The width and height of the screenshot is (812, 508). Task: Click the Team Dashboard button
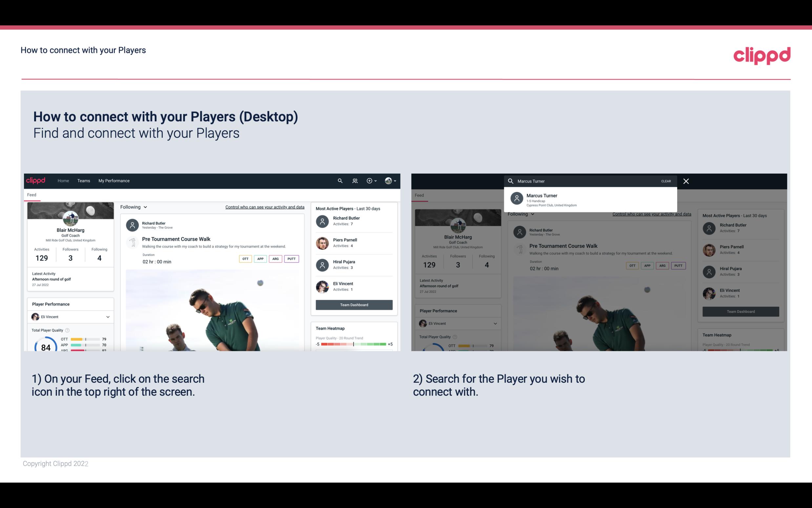point(353,304)
